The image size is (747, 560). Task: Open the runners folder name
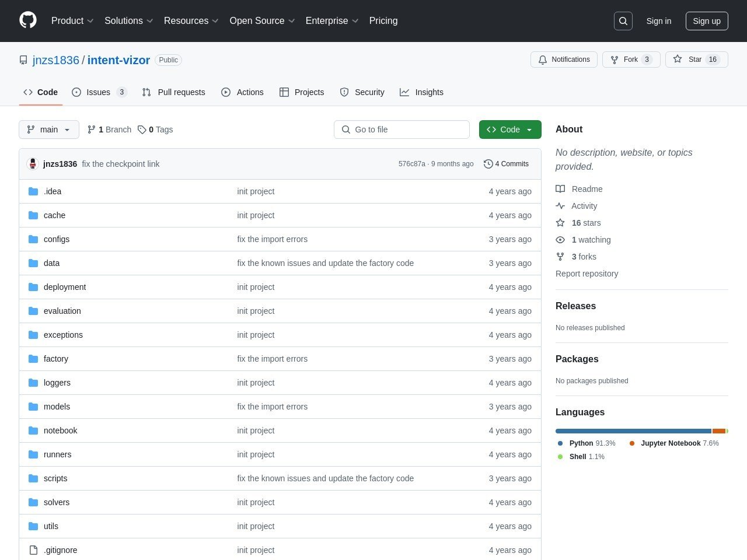coord(57,454)
